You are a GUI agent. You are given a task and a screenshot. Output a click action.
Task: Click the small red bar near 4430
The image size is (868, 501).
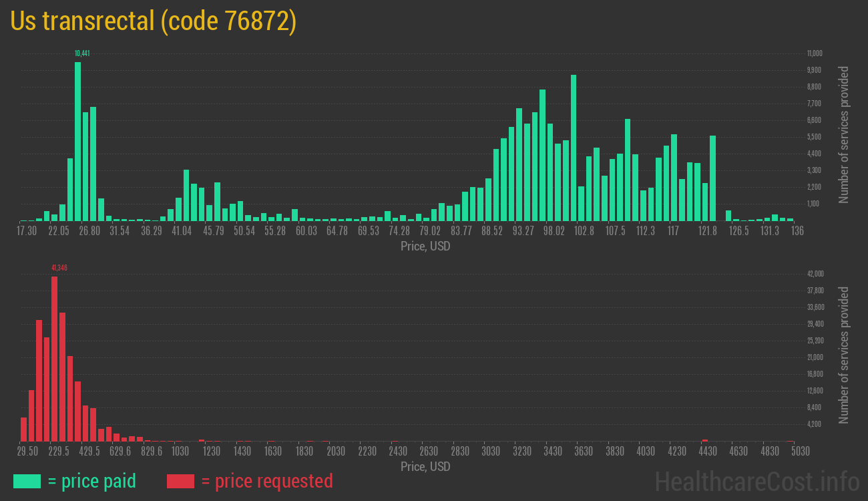point(705,440)
